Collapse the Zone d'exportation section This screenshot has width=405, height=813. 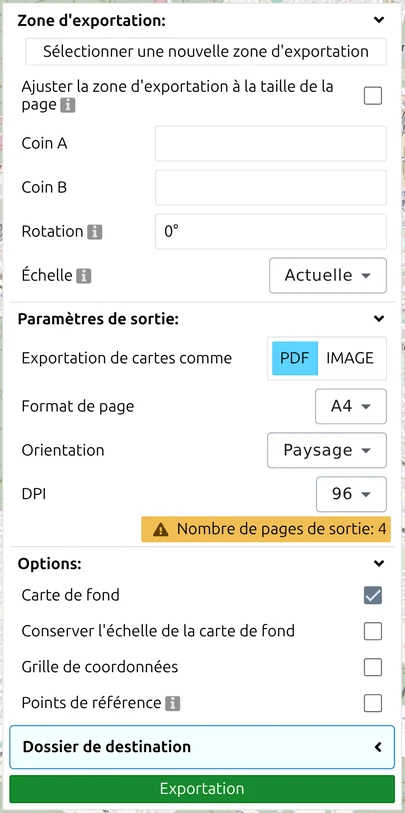[380, 20]
